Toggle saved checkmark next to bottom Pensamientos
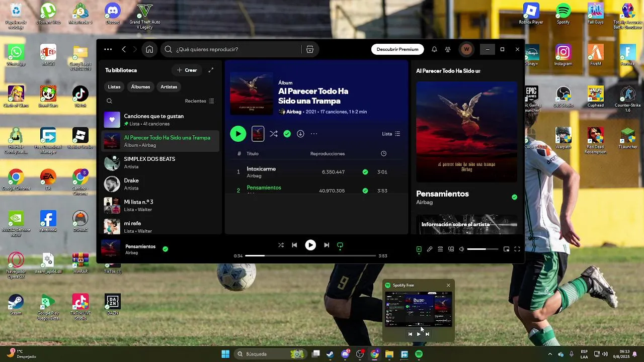 point(165,249)
